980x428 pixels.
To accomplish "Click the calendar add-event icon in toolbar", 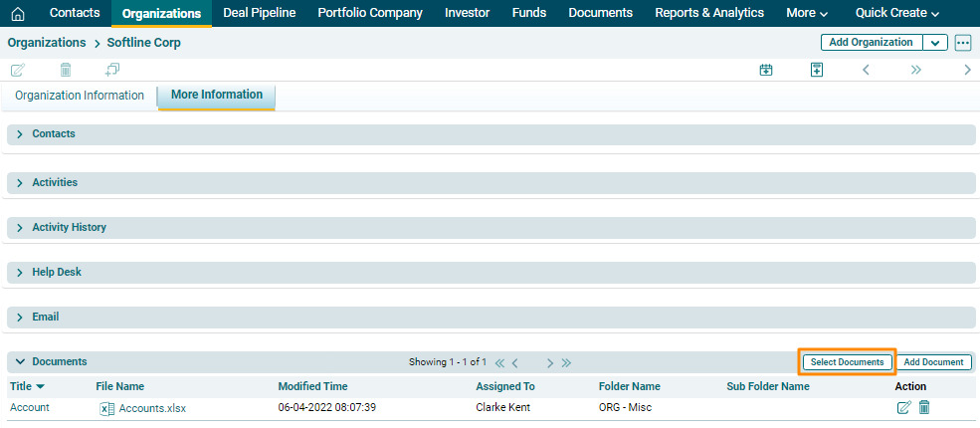I will pyautogui.click(x=766, y=70).
